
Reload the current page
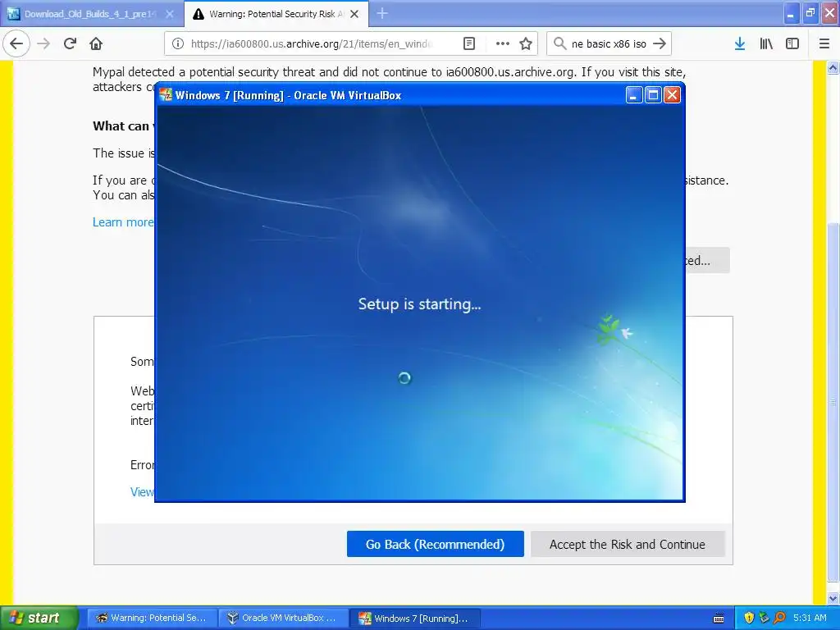[70, 43]
